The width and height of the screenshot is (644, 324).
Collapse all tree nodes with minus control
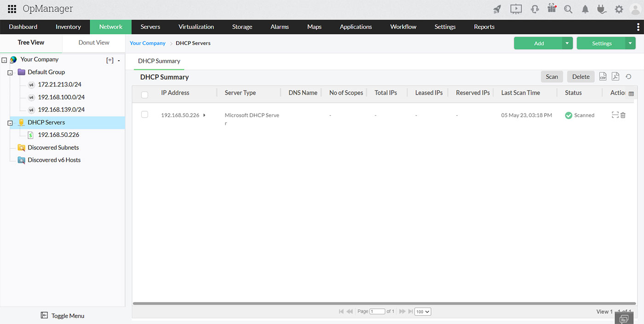(119, 60)
